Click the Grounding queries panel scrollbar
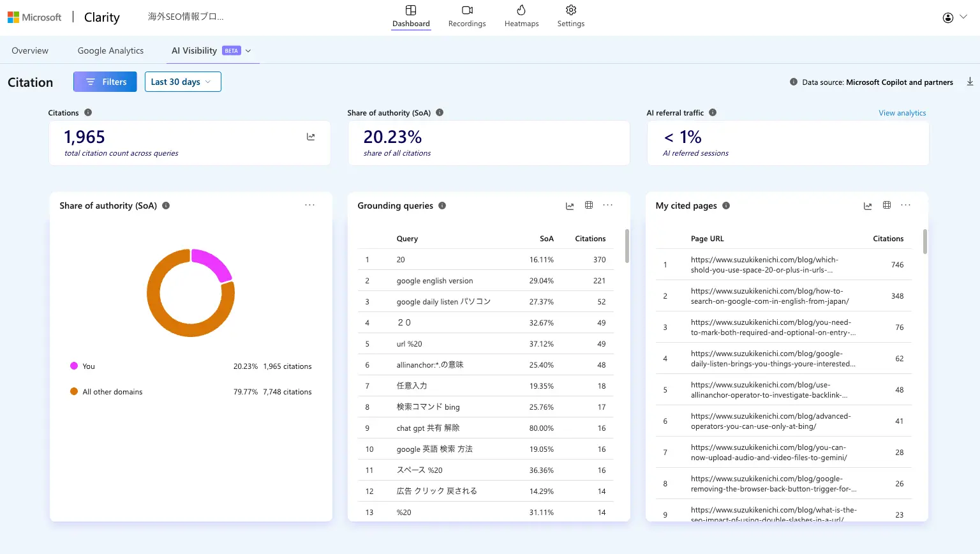Screen dimensions: 980x554 627,246
